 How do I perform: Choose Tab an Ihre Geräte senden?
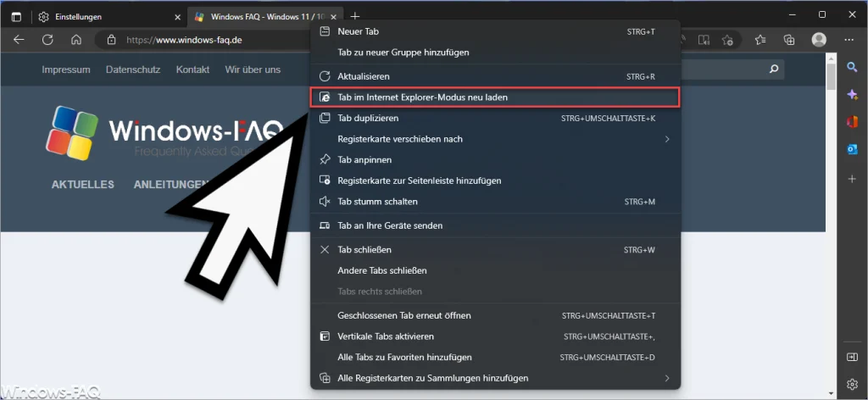point(495,225)
